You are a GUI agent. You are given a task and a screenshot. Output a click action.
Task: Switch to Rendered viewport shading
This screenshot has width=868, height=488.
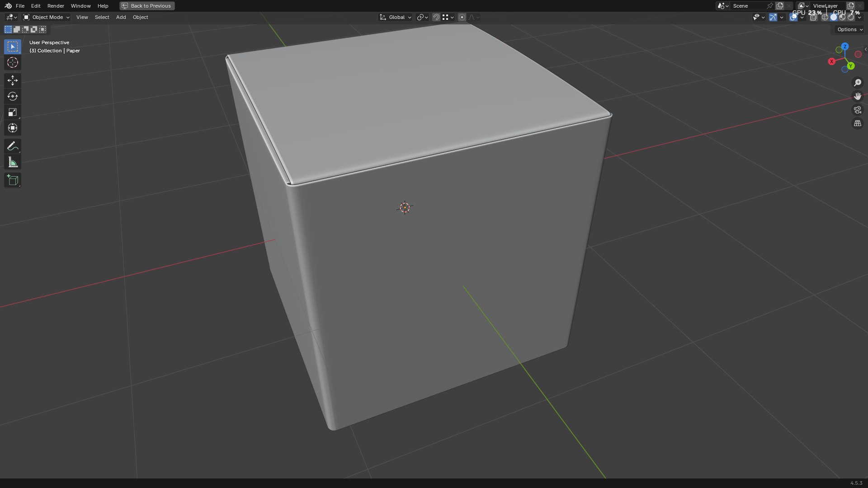tap(851, 17)
